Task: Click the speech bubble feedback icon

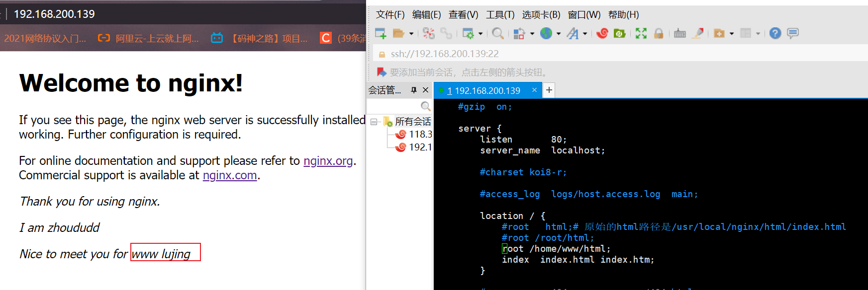Action: [x=793, y=33]
